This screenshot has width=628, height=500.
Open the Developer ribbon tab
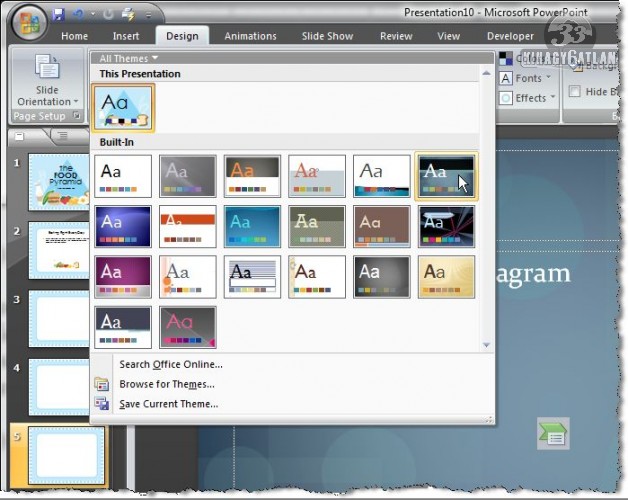(510, 36)
